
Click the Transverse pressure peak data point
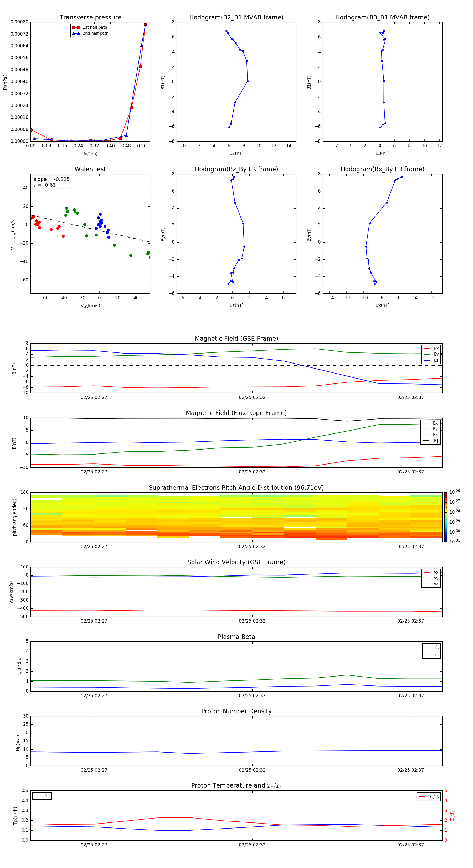tap(145, 24)
